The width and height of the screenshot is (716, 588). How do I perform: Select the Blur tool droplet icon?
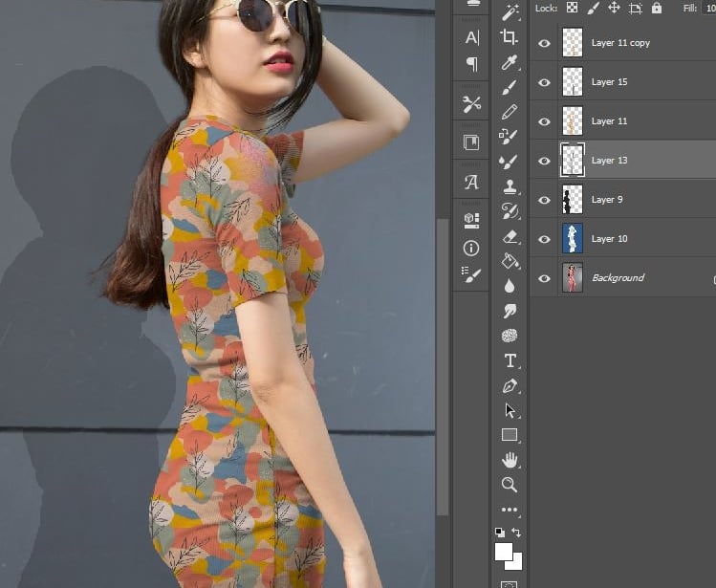(510, 286)
